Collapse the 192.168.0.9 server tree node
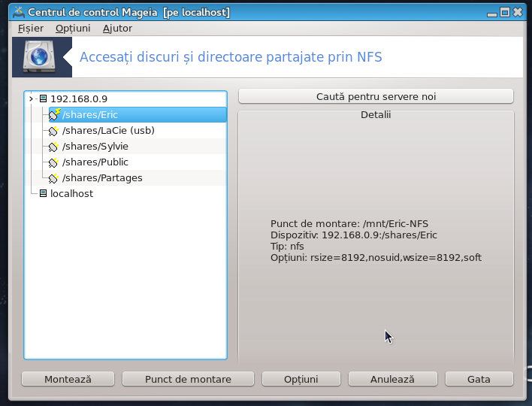The height and width of the screenshot is (406, 532). coord(31,98)
